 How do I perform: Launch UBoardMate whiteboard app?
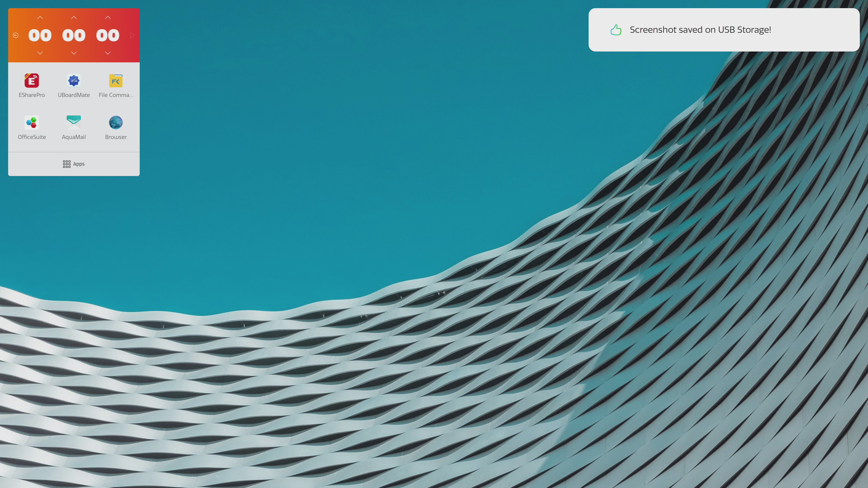point(74,81)
